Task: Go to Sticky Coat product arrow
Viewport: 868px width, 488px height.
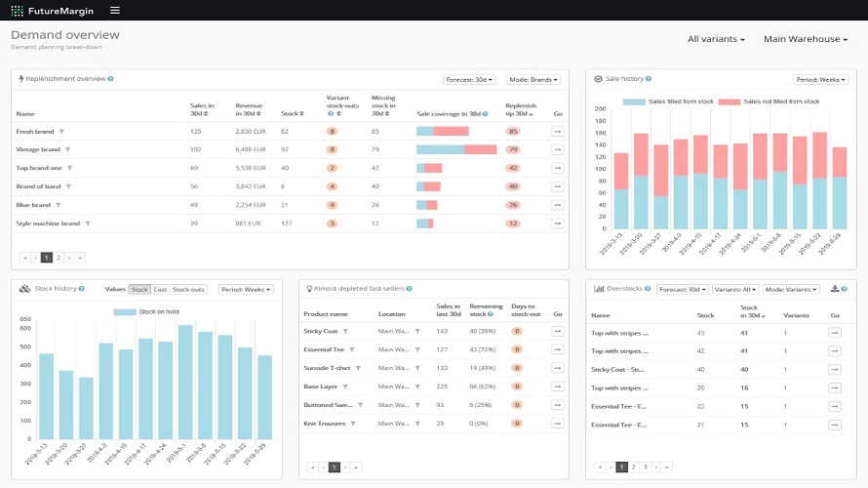Action: (558, 331)
